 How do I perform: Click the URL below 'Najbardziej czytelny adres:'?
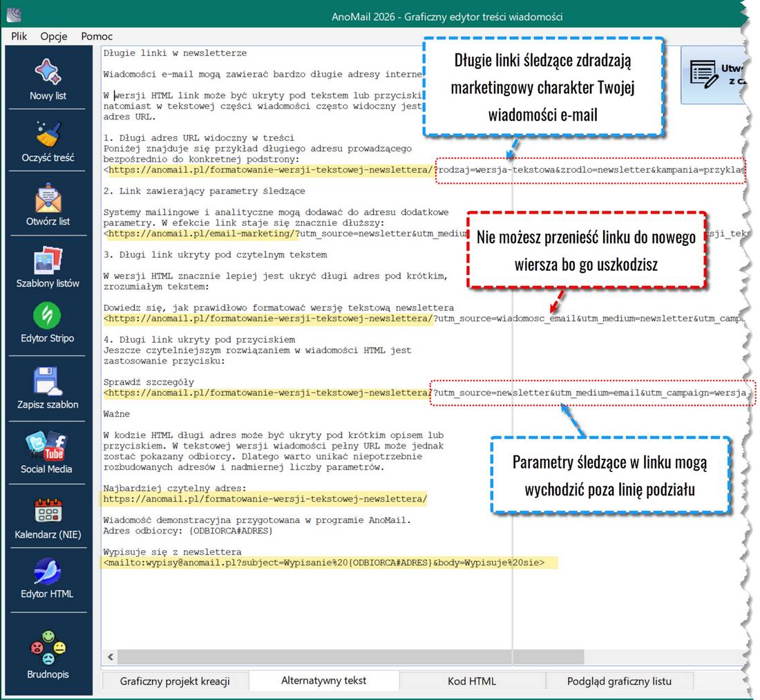coord(265,499)
